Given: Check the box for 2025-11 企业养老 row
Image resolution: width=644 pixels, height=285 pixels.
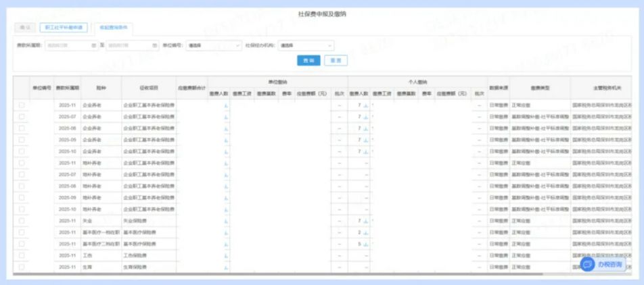Looking at the screenshot, I should pyautogui.click(x=22, y=105).
